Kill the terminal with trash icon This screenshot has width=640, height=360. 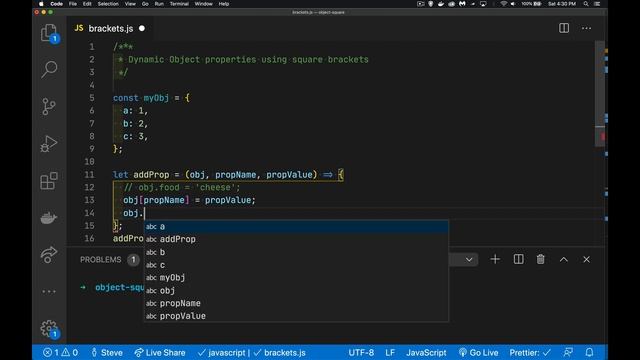tap(540, 259)
